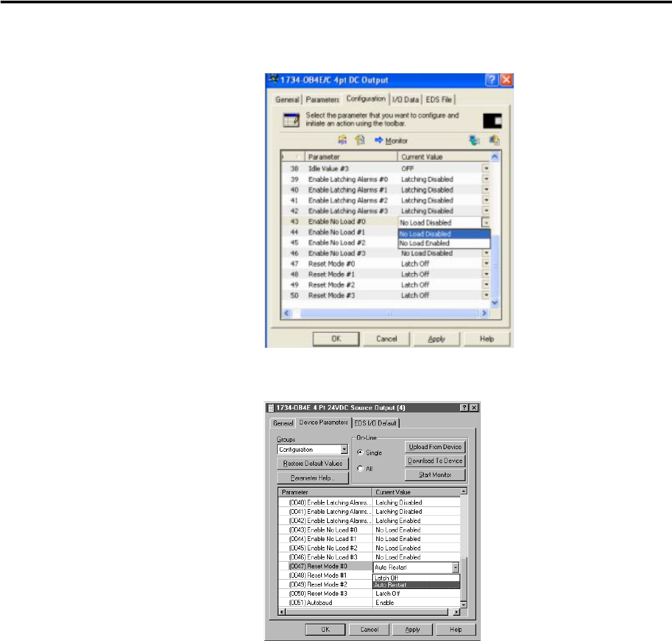Open the dropdown for Reset Mode #3 in the upper dialog
672x641 pixels.
[486, 295]
